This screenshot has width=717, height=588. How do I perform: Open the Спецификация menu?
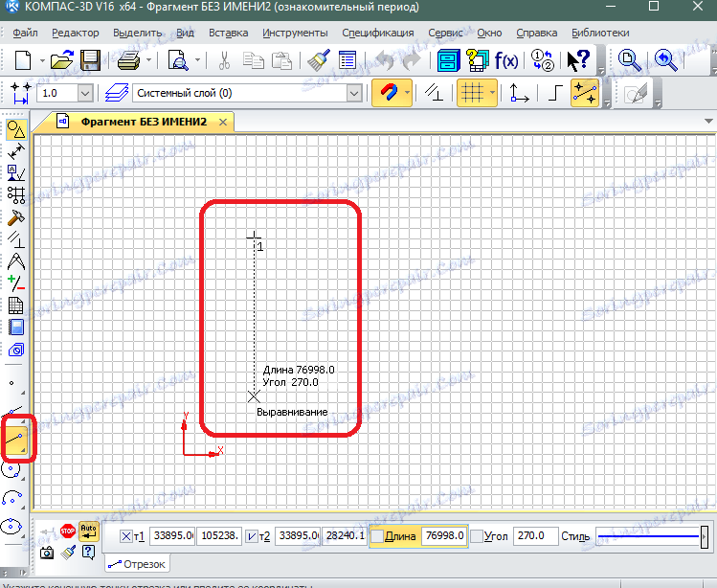(x=378, y=33)
